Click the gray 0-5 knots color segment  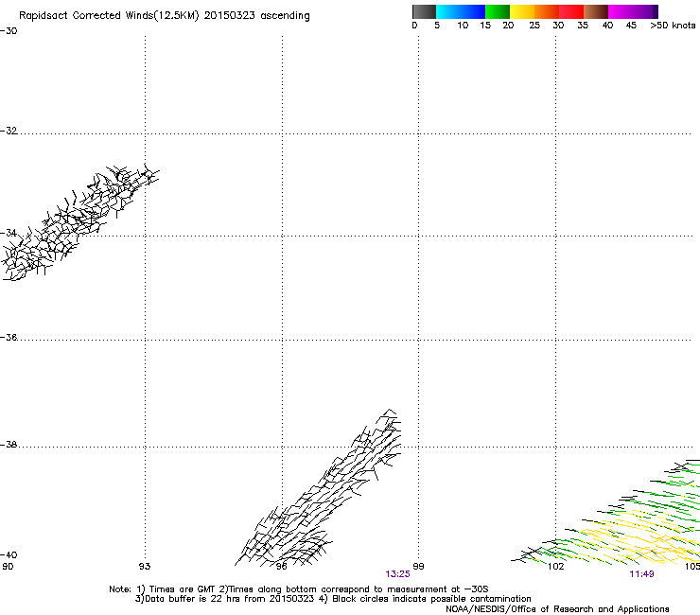click(x=424, y=11)
